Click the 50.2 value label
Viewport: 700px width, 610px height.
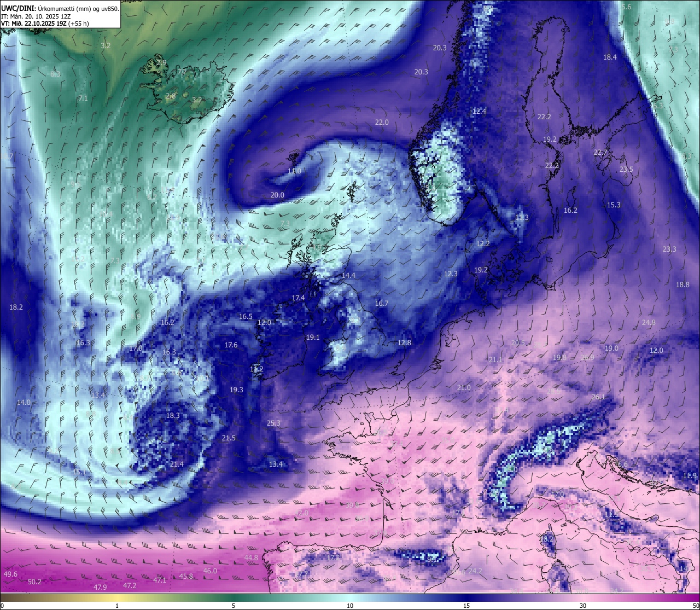point(34,582)
